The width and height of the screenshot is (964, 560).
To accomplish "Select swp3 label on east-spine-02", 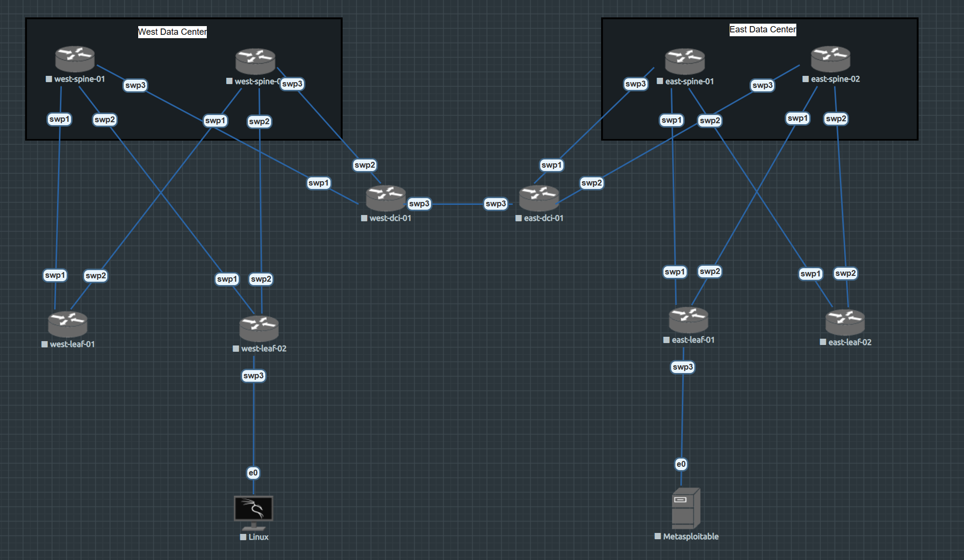I will point(763,85).
